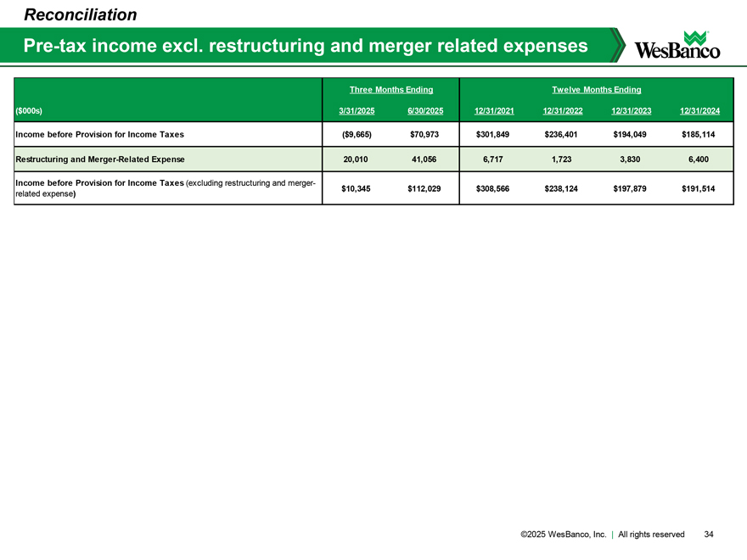This screenshot has width=747, height=560.
Task: Click the ($9,665) cell
Action: pos(357,134)
